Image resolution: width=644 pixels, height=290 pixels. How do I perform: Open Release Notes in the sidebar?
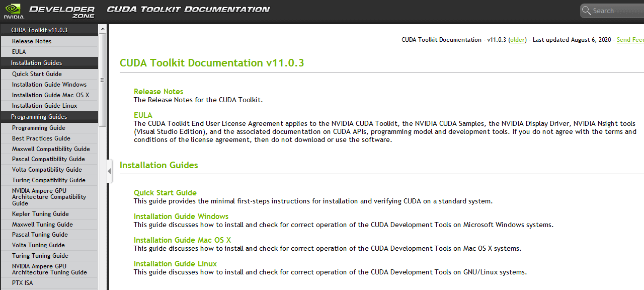pos(49,41)
